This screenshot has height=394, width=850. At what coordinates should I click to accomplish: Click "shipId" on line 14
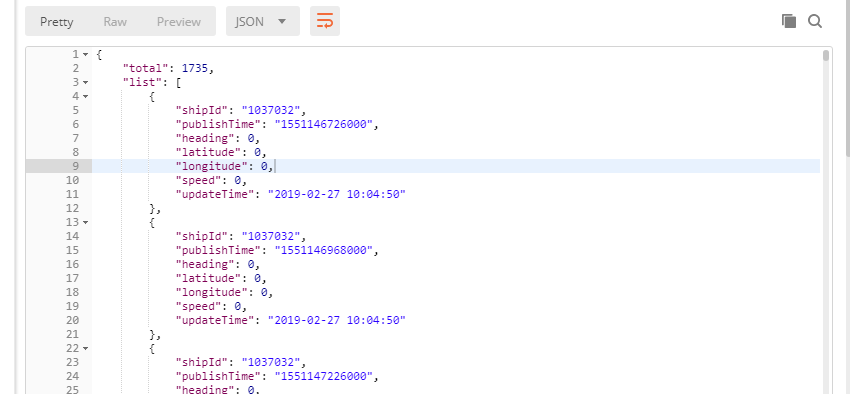(202, 236)
